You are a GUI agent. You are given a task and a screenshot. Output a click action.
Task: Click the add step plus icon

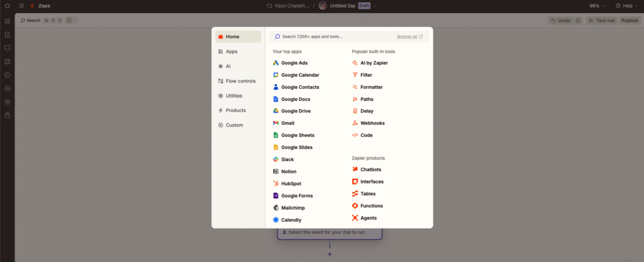click(330, 254)
